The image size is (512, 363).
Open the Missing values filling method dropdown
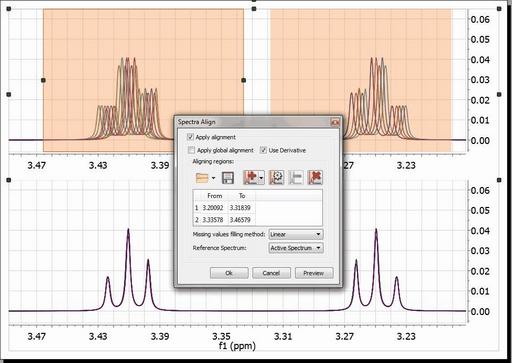click(296, 234)
